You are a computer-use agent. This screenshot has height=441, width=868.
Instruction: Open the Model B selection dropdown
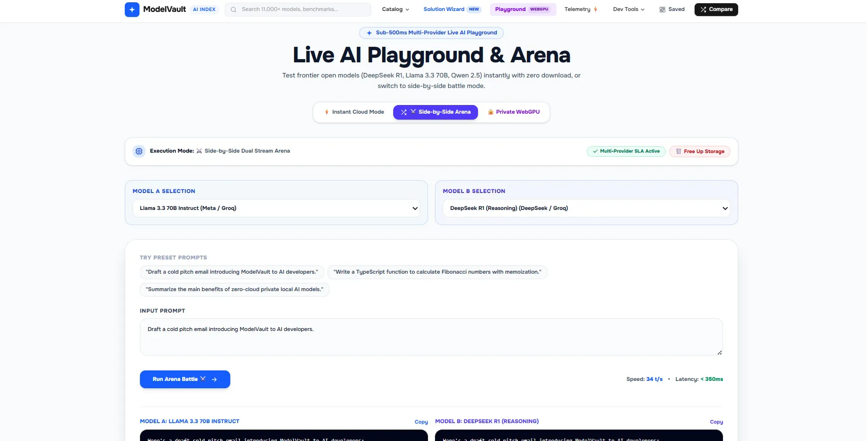click(x=586, y=208)
